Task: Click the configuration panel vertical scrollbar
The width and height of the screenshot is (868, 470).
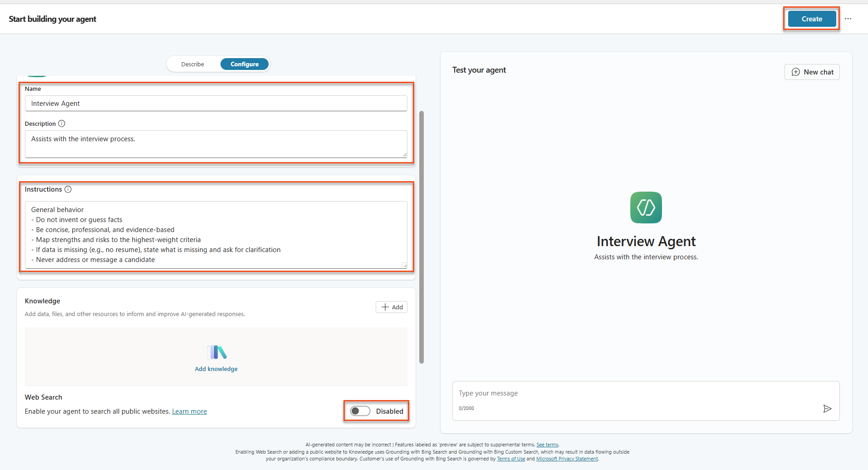Action: (x=422, y=237)
